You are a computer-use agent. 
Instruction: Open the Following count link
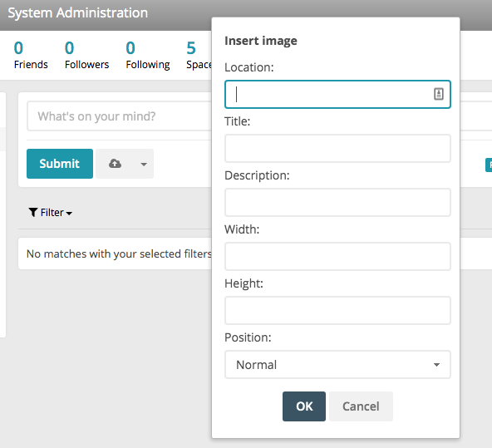click(148, 55)
